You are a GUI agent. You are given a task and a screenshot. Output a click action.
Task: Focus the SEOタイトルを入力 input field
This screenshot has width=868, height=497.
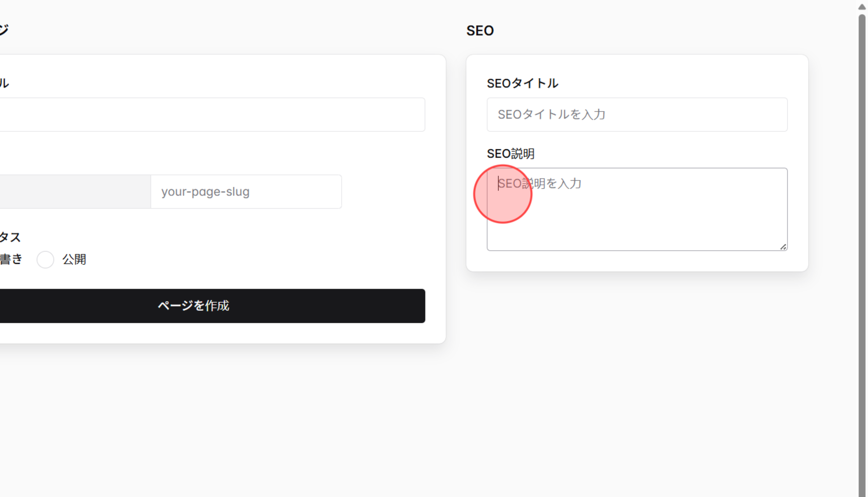point(637,115)
